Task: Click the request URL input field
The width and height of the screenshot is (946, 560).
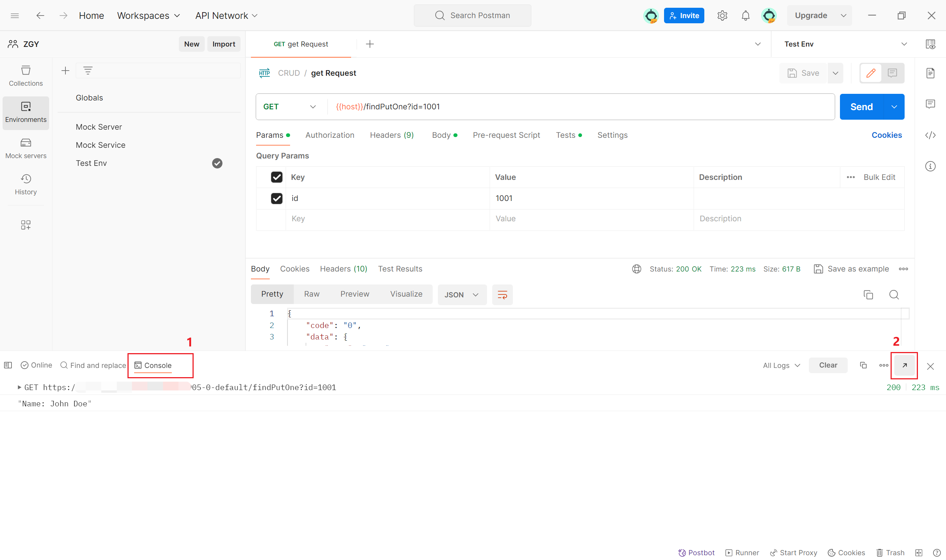Action: (x=581, y=107)
